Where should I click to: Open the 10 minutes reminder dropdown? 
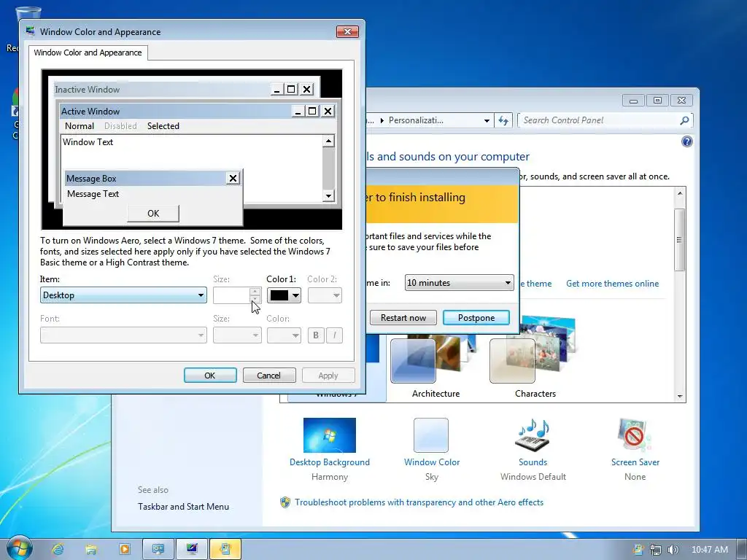[459, 282]
